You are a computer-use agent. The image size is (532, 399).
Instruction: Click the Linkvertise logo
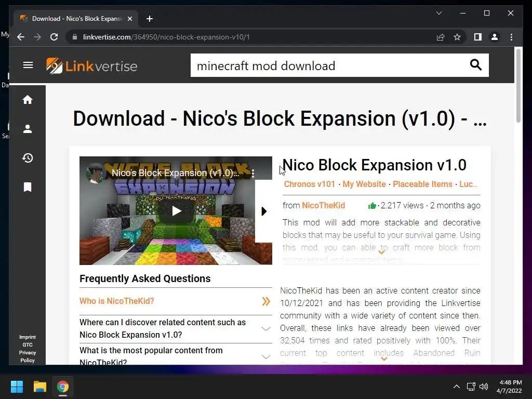tap(91, 66)
